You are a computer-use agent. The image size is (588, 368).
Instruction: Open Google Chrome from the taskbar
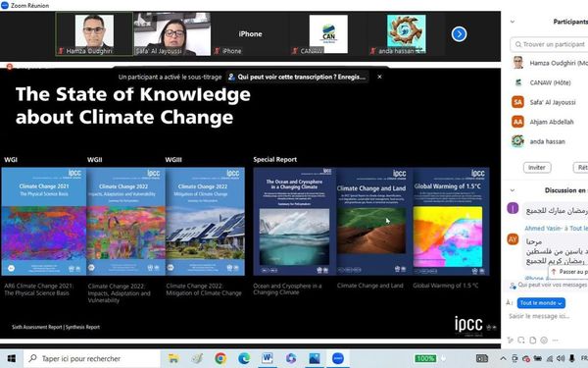coord(220,358)
